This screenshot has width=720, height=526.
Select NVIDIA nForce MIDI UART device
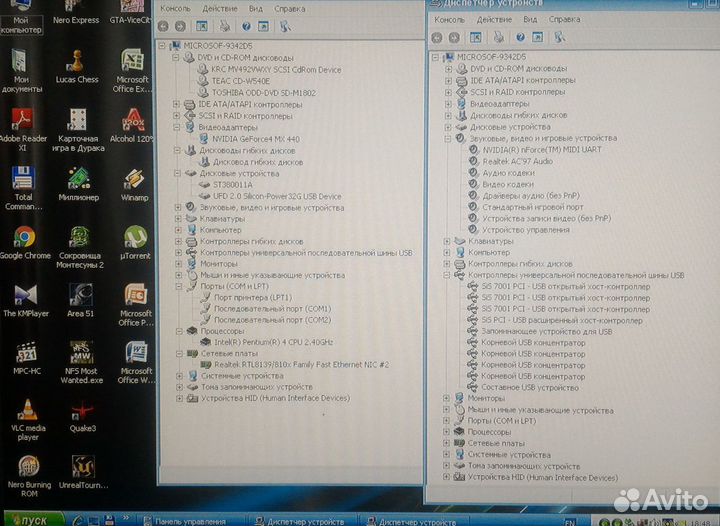pyautogui.click(x=542, y=149)
